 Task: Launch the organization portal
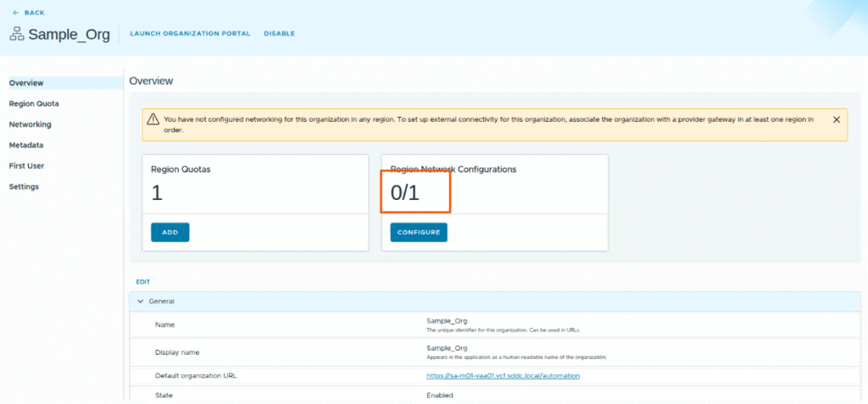(x=190, y=34)
